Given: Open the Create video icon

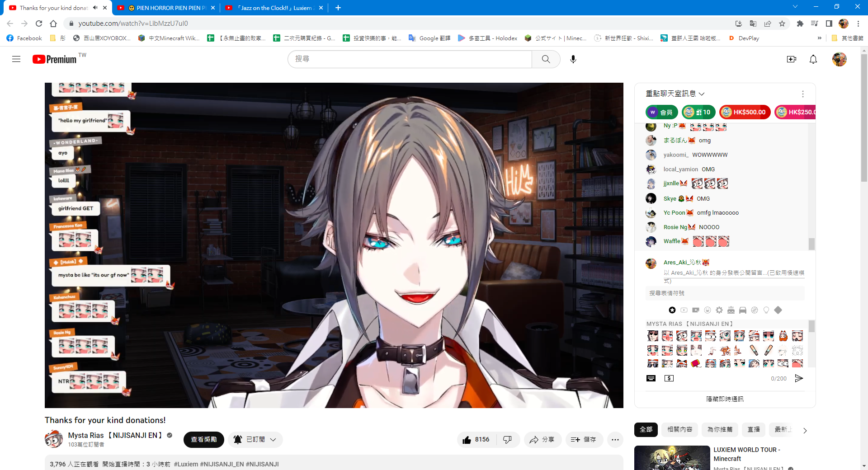Looking at the screenshot, I should (791, 59).
